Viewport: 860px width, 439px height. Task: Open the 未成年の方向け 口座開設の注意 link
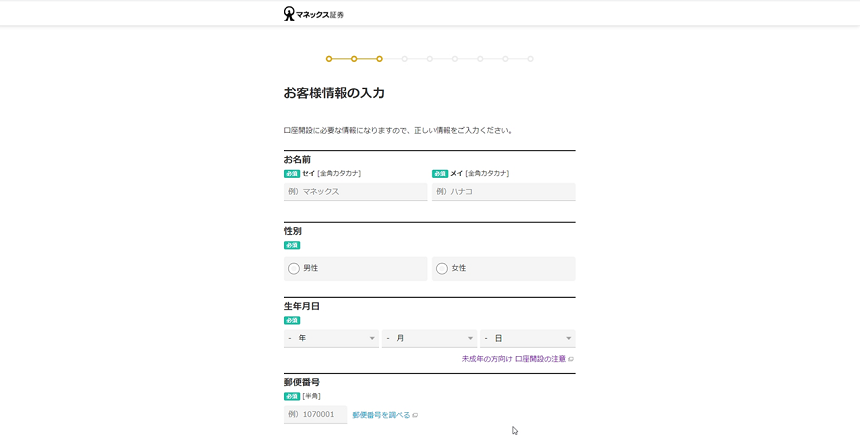pyautogui.click(x=513, y=359)
